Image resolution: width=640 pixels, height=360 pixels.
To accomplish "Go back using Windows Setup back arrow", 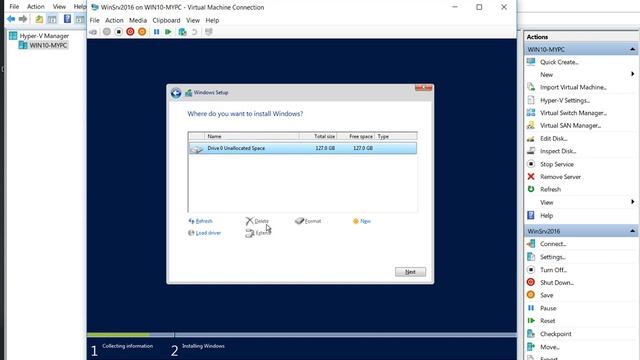I will pyautogui.click(x=176, y=93).
